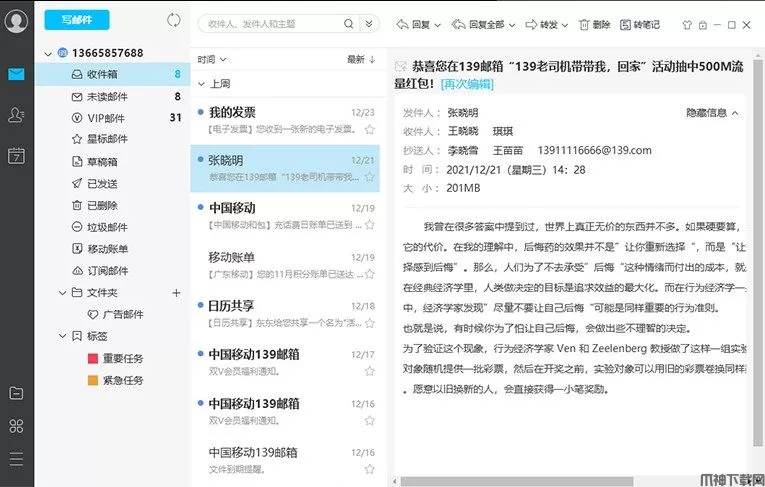765x487 pixels.
Task: Star the 日历共享 email
Action: (x=369, y=323)
